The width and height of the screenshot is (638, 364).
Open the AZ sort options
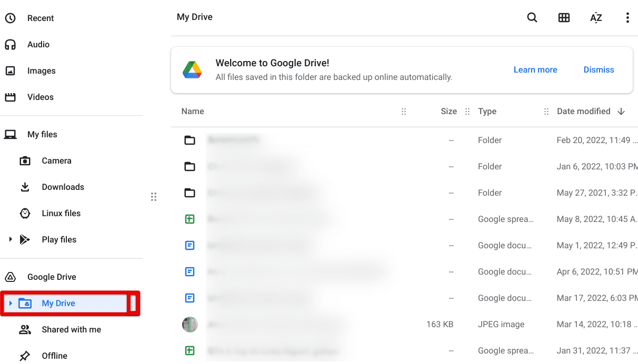(x=596, y=17)
